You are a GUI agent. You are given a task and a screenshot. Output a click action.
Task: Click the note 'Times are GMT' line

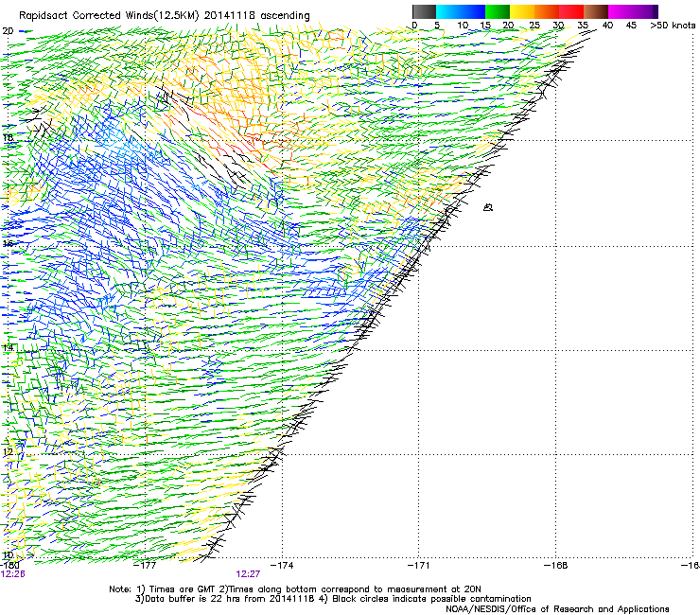pos(295,589)
